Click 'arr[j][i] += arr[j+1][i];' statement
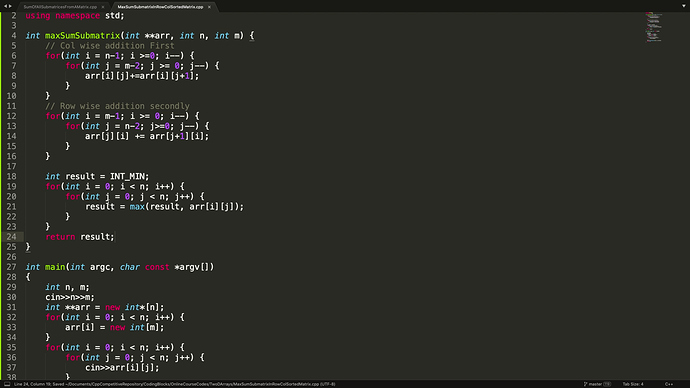The height and width of the screenshot is (388, 690). click(x=147, y=136)
